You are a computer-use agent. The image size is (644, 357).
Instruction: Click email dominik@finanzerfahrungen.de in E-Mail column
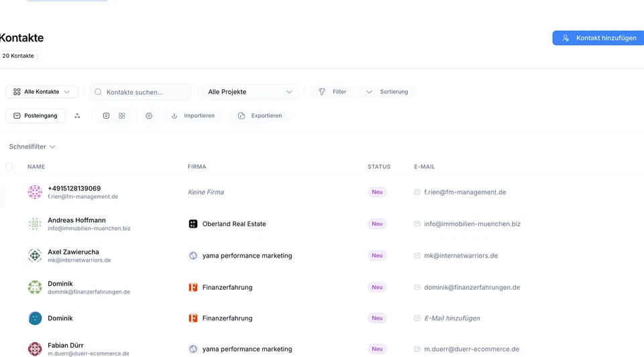[x=472, y=287]
